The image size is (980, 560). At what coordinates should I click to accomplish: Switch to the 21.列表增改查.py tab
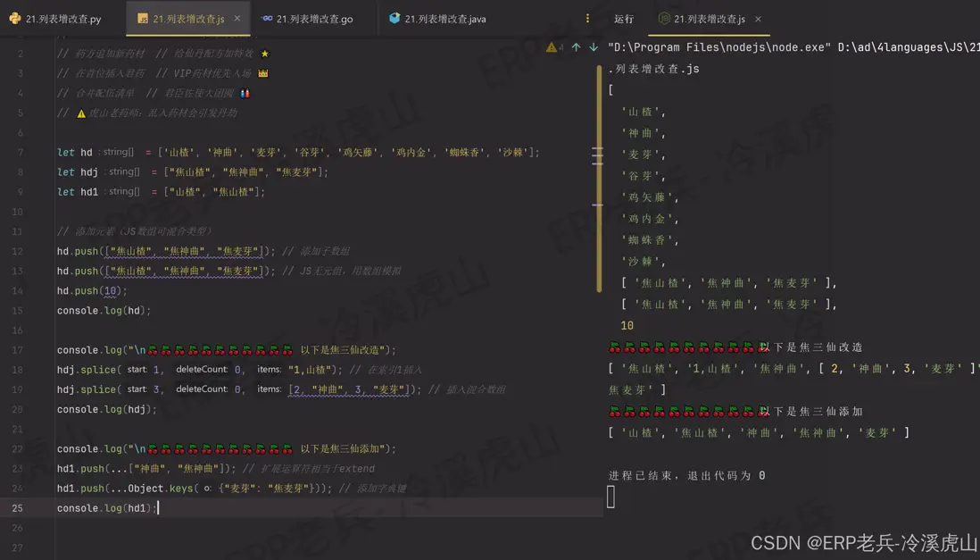pyautogui.click(x=62, y=18)
